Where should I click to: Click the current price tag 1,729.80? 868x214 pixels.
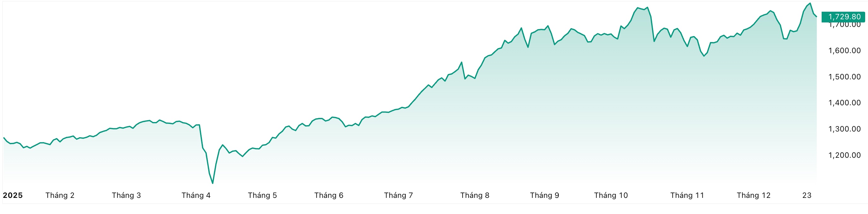pos(844,17)
